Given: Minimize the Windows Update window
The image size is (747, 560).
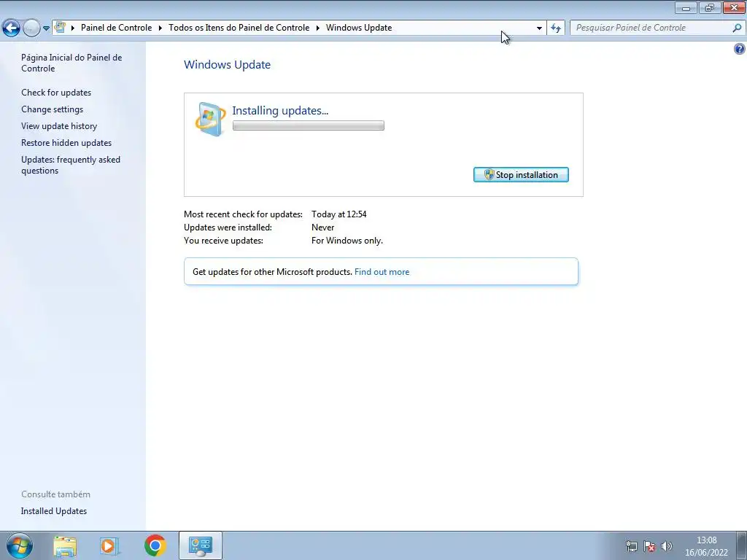Looking at the screenshot, I should (x=686, y=7).
